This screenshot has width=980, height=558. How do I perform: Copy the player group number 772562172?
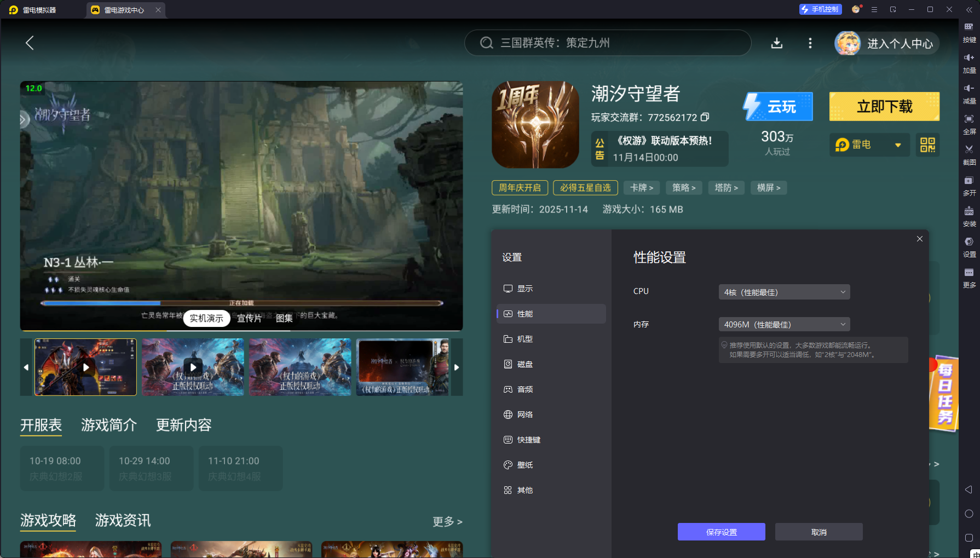(705, 117)
